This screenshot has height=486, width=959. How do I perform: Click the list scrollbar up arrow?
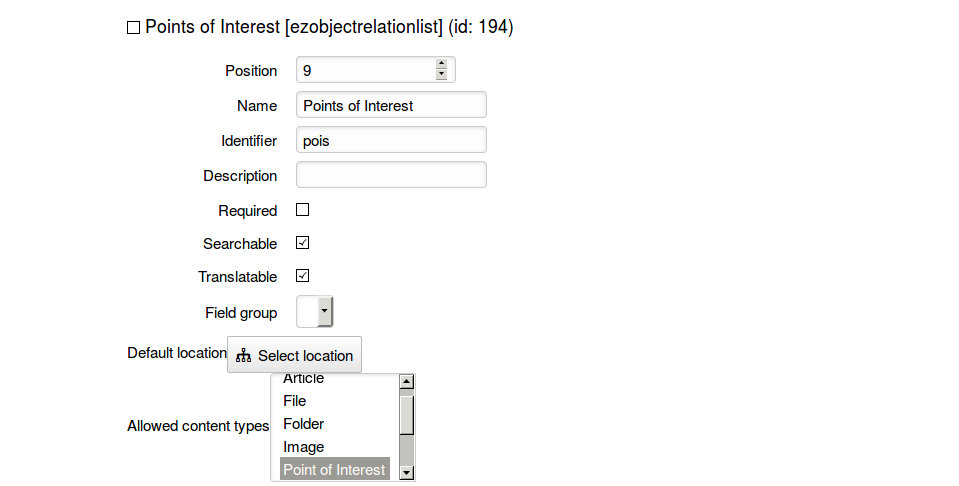(407, 381)
